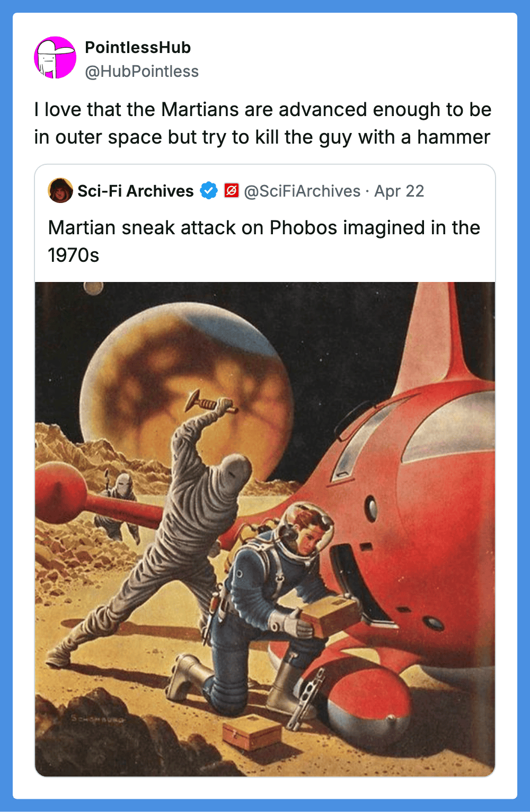
Task: Open the quoted tweet text about Phobos
Action: pyautogui.click(x=264, y=241)
